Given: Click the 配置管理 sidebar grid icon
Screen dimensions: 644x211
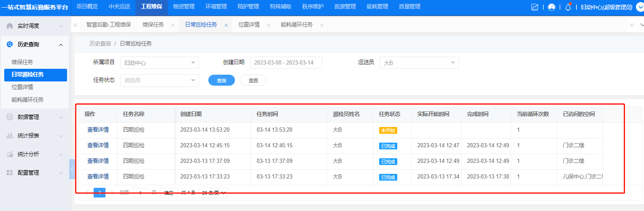Looking at the screenshot, I should [x=10, y=173].
